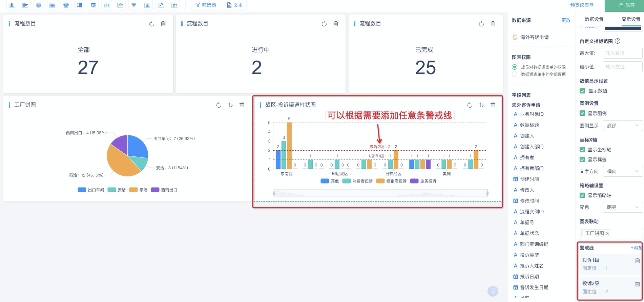Insert a scatter plot widget
The height and width of the screenshot is (302, 644).
tap(161, 5)
